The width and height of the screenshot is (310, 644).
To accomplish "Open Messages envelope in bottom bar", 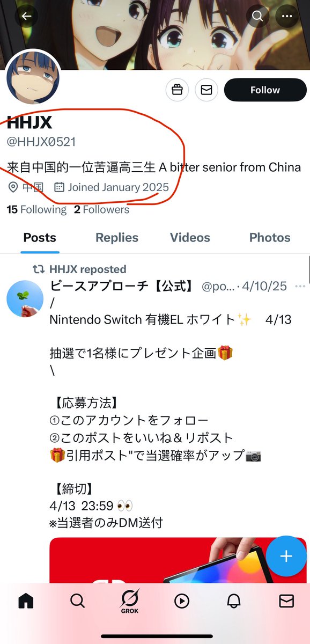I will click(x=286, y=602).
